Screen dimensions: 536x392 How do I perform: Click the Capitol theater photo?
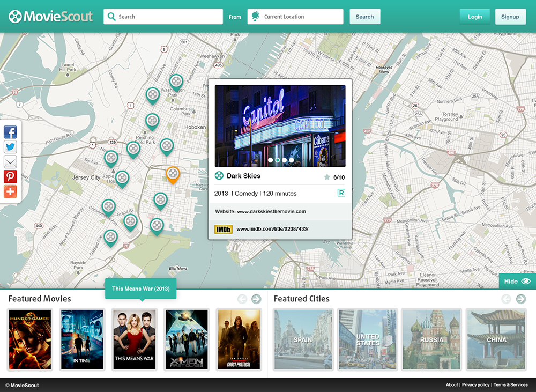tap(280, 126)
